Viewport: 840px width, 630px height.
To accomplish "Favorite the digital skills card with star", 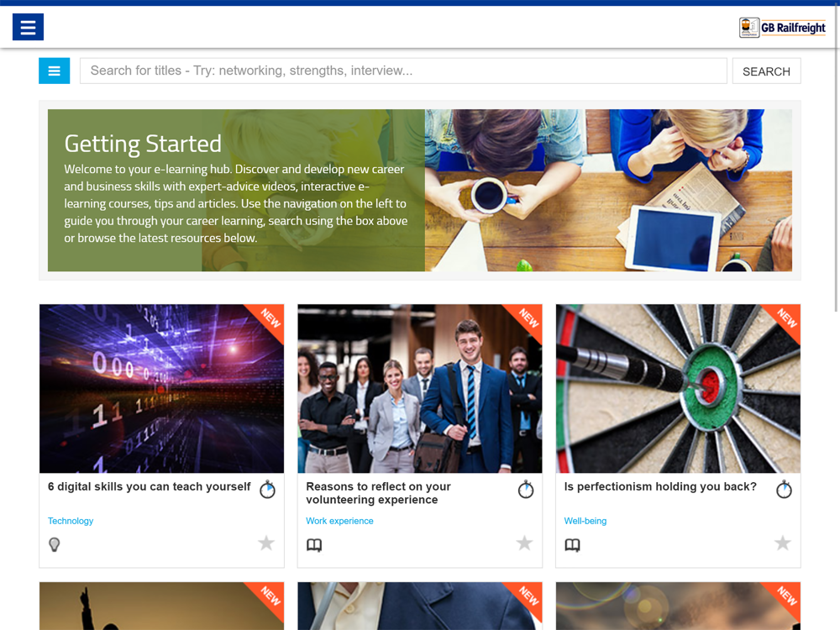I will click(x=266, y=543).
